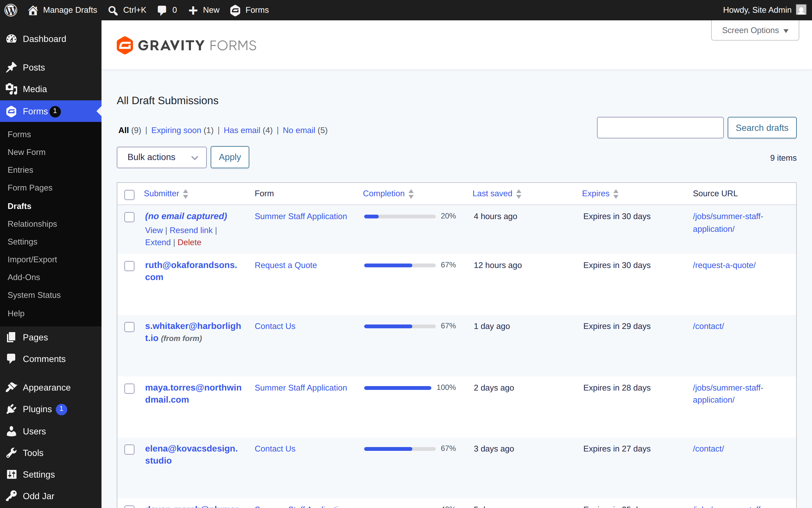Open the Bulk actions dropdown

tap(161, 157)
